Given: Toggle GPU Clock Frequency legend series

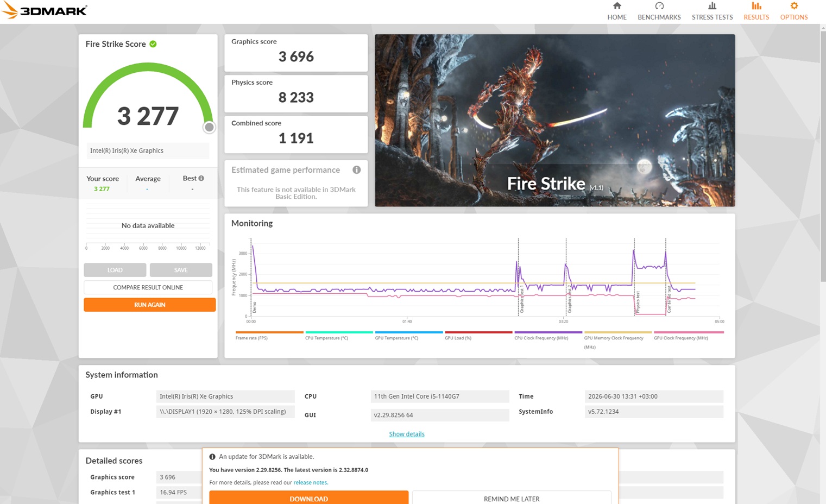Looking at the screenshot, I should point(681,338).
